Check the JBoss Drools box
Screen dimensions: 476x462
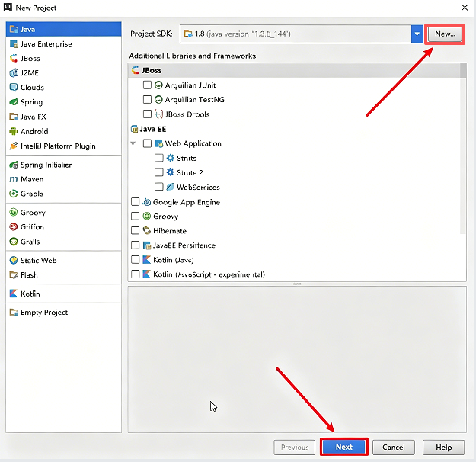(147, 114)
